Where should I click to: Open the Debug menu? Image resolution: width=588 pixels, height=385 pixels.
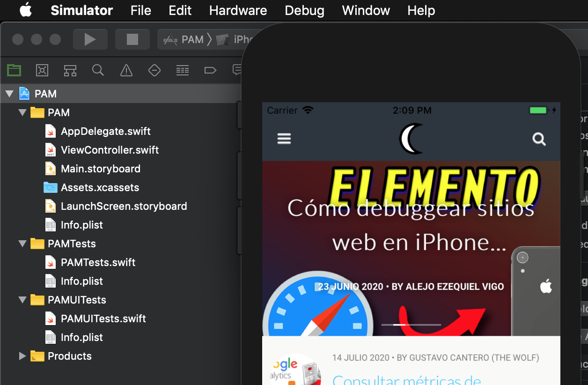(x=304, y=10)
